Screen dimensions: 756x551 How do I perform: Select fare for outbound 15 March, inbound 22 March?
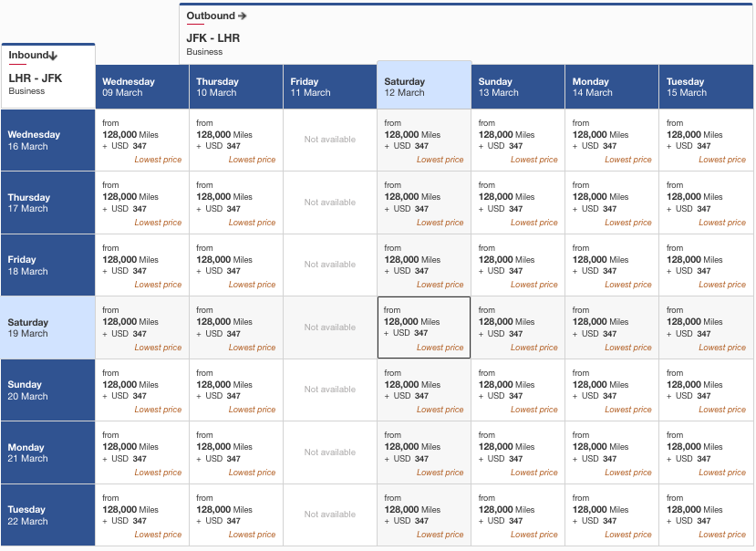706,515
